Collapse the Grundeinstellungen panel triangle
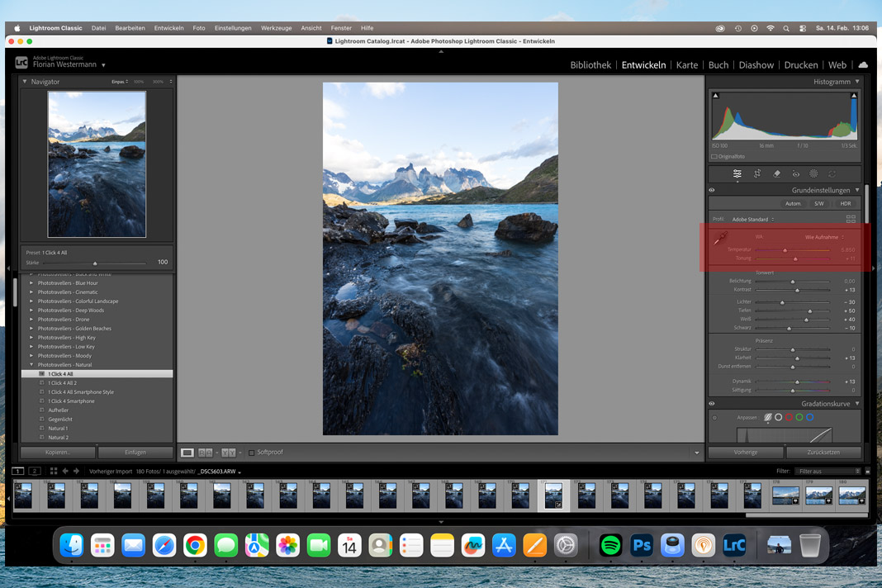This screenshot has height=588, width=882. click(857, 190)
